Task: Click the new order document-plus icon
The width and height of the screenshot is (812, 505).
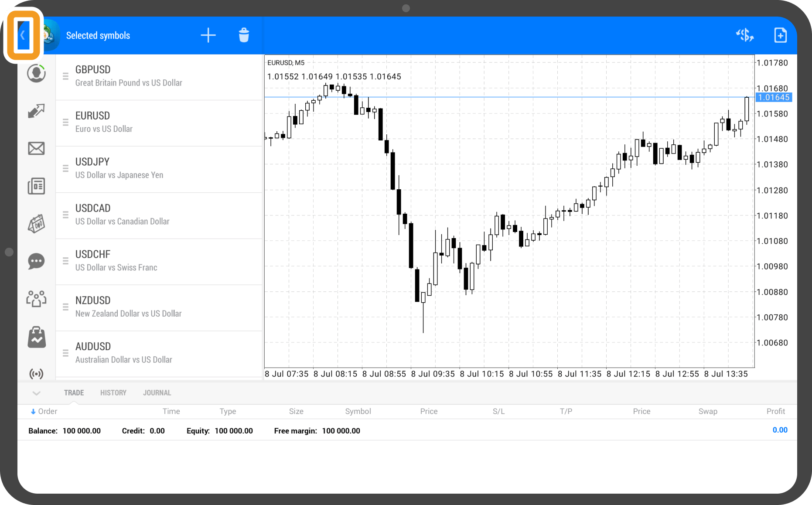Action: click(x=780, y=35)
